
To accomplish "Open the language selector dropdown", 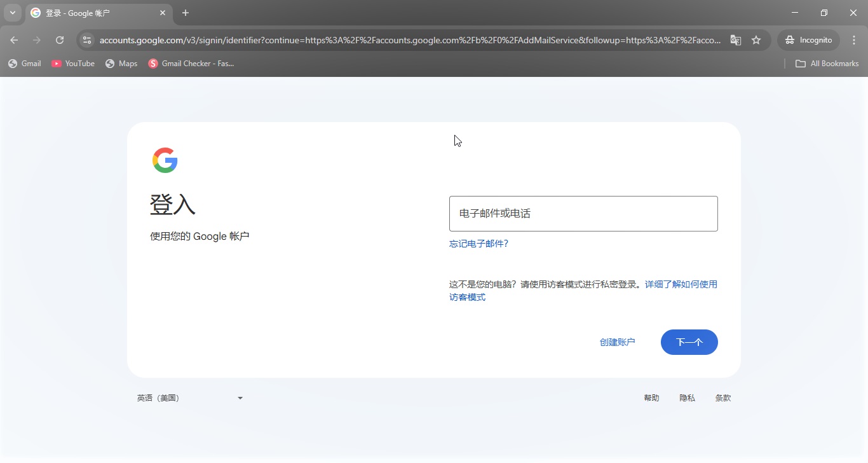I will pyautogui.click(x=189, y=397).
